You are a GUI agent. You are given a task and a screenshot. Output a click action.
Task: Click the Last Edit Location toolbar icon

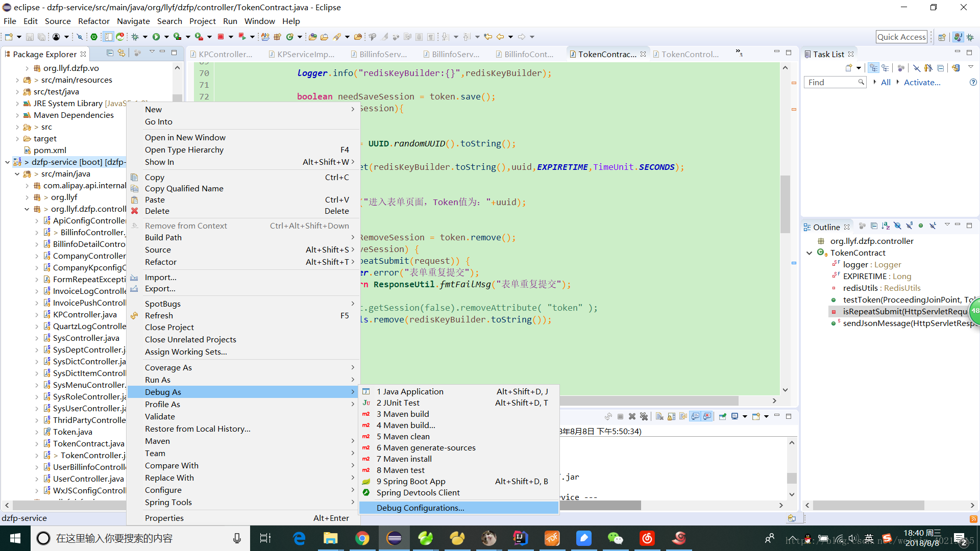[x=488, y=37]
